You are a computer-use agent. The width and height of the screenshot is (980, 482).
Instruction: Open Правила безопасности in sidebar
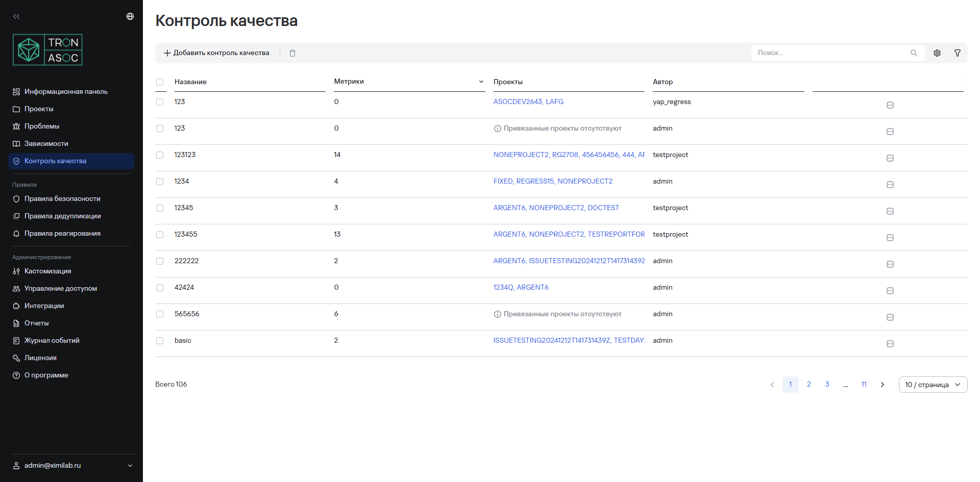(71, 199)
